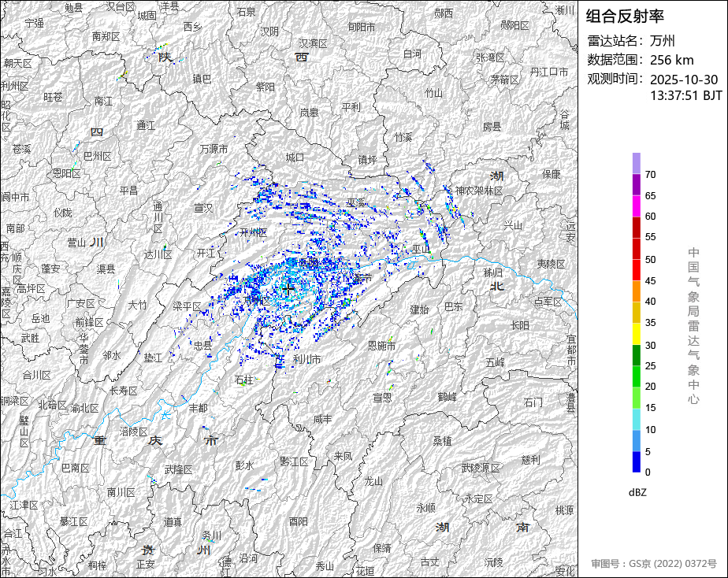The height and width of the screenshot is (578, 728).
Task: Click the 长阳 map label
Action: click(519, 325)
